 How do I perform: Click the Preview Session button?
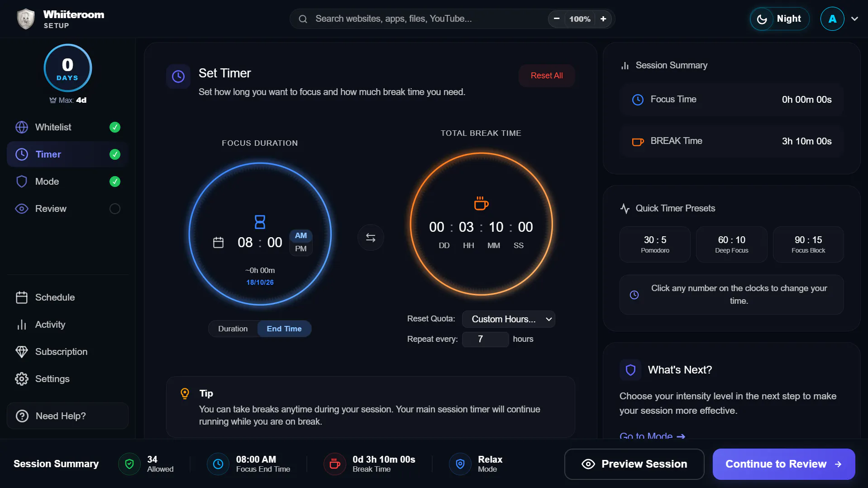634,464
